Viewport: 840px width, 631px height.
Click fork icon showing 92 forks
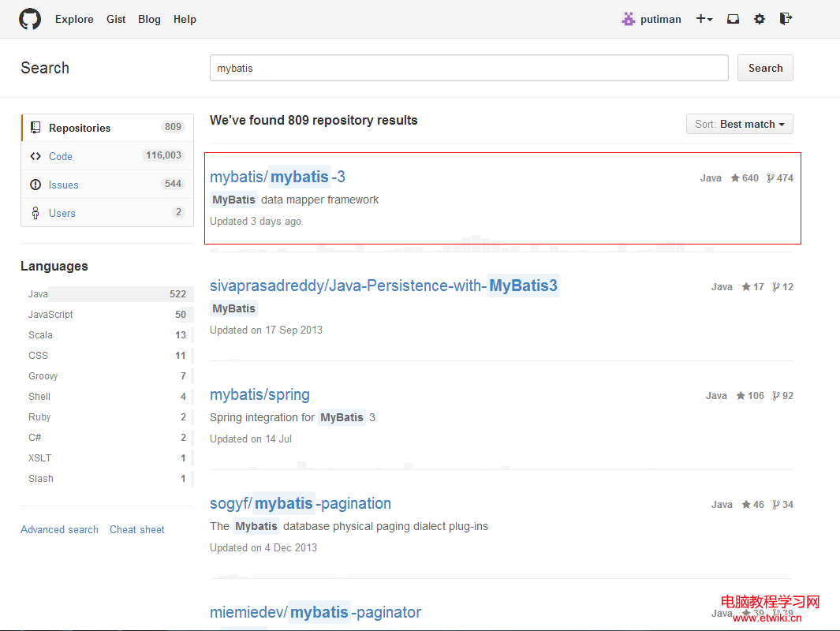point(776,395)
